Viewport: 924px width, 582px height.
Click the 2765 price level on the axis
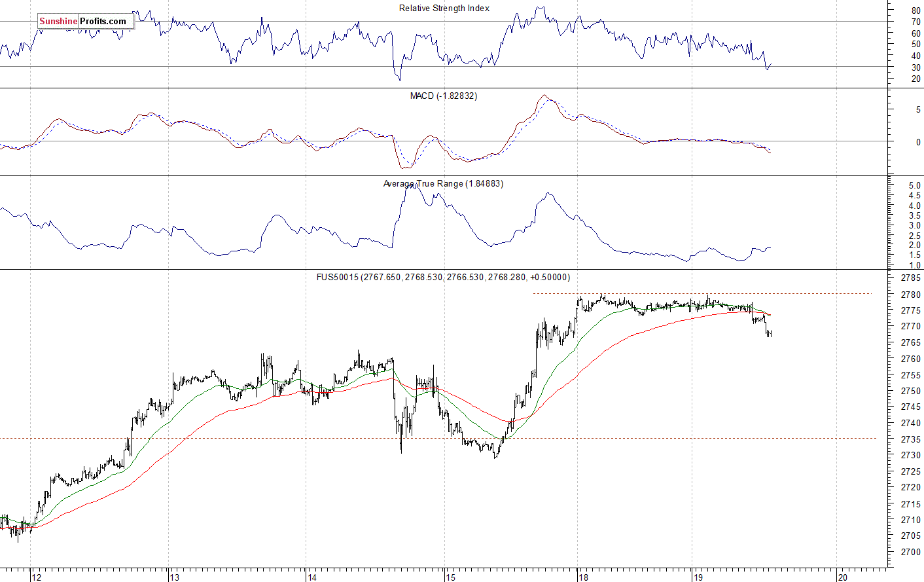pyautogui.click(x=910, y=343)
